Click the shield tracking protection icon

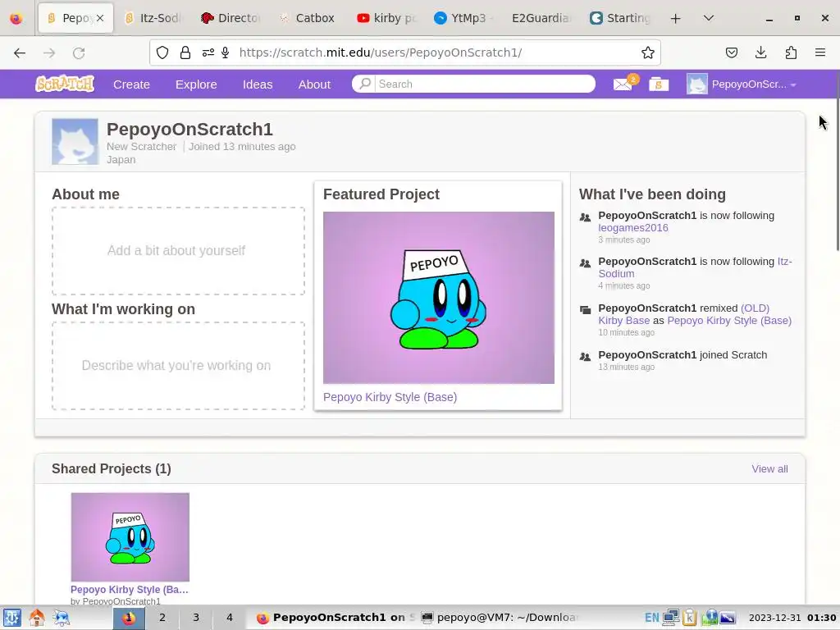tap(162, 52)
